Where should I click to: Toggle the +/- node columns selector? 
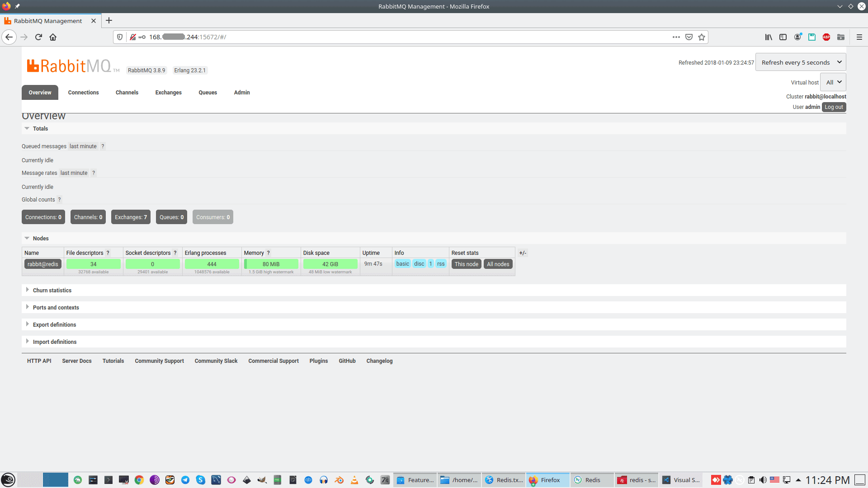522,253
